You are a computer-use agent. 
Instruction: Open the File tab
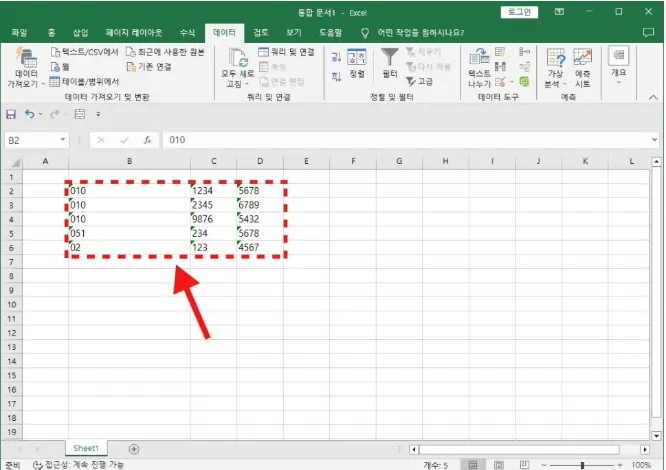(x=19, y=33)
